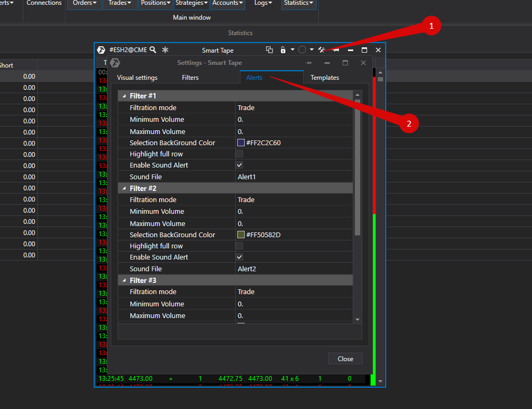
Task: Click the 41 x 6 cell in tape row
Action: (x=290, y=379)
